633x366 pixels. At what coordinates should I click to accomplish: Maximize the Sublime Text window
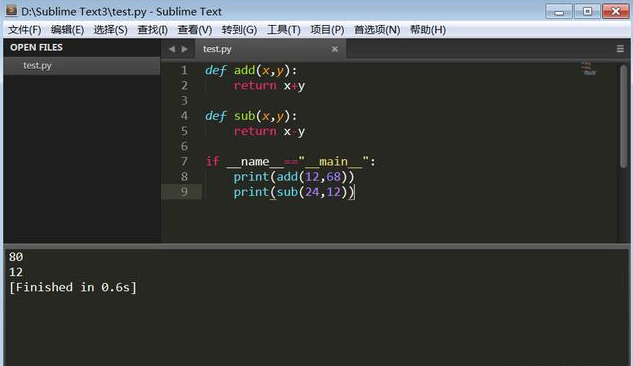point(587,11)
